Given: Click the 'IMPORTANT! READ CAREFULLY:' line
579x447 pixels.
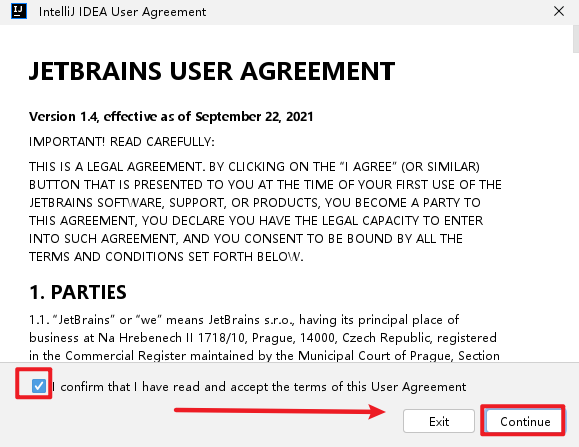Looking at the screenshot, I should 122,142.
